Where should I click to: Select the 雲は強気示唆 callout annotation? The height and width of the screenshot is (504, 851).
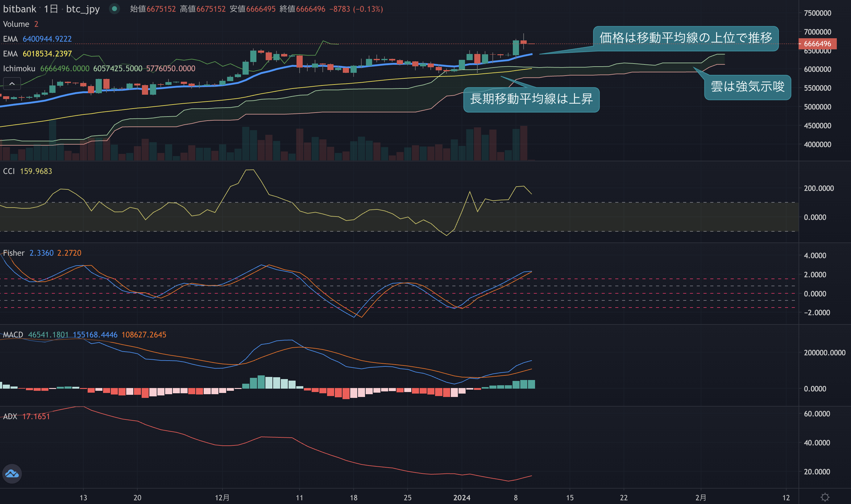tap(747, 87)
